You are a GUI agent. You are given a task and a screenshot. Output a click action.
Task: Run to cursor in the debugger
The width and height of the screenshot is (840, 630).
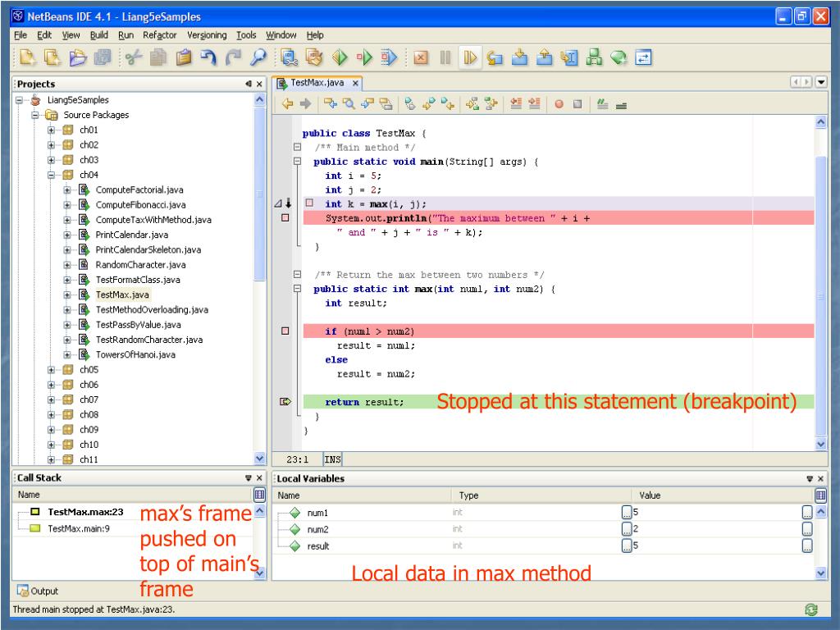tap(569, 57)
